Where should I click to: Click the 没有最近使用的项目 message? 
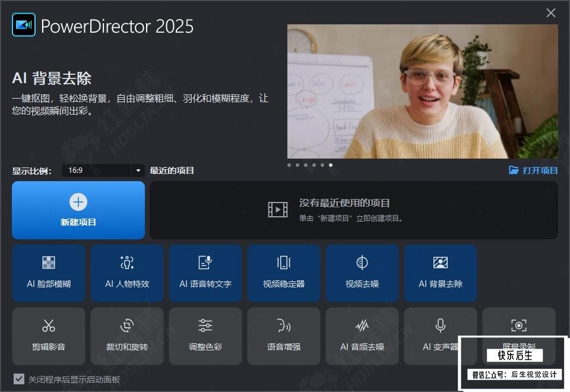[x=344, y=203]
